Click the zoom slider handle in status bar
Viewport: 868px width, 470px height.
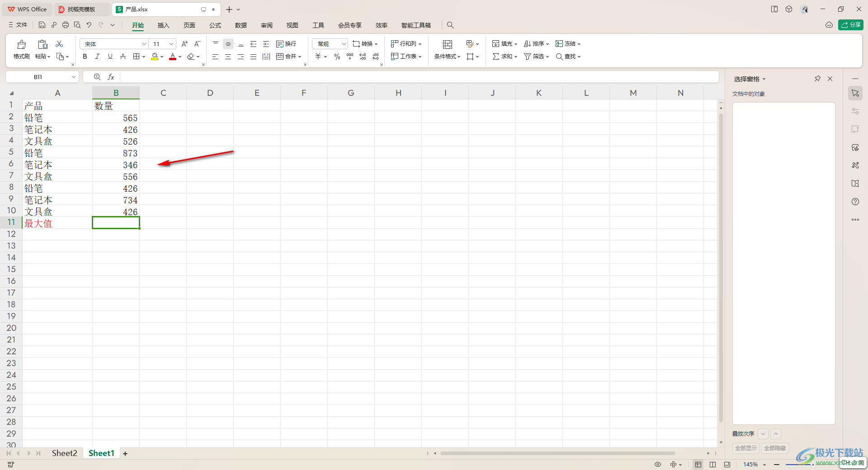click(x=812, y=464)
